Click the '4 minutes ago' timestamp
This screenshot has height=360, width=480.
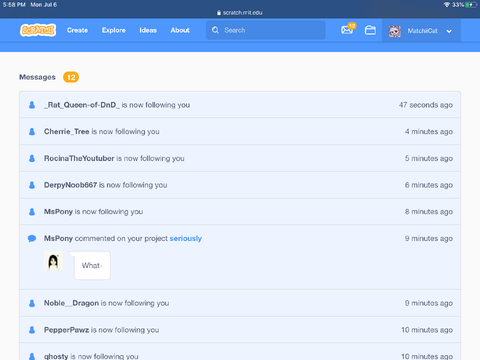tap(429, 132)
